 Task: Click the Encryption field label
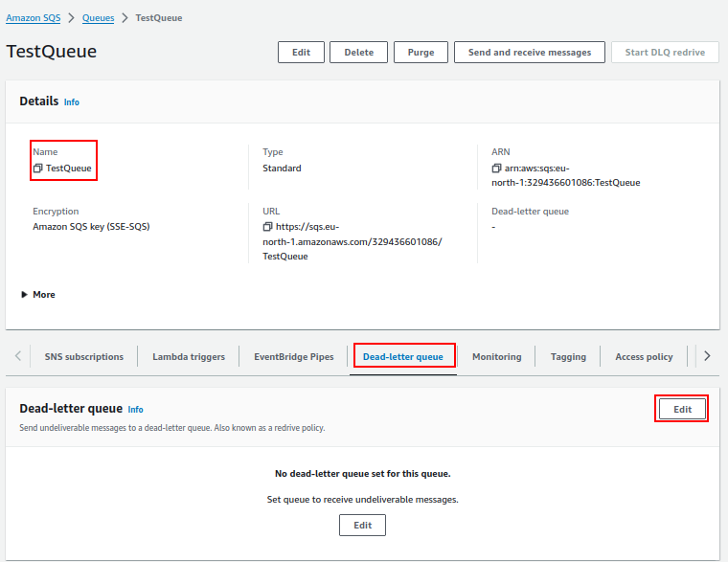(x=56, y=212)
